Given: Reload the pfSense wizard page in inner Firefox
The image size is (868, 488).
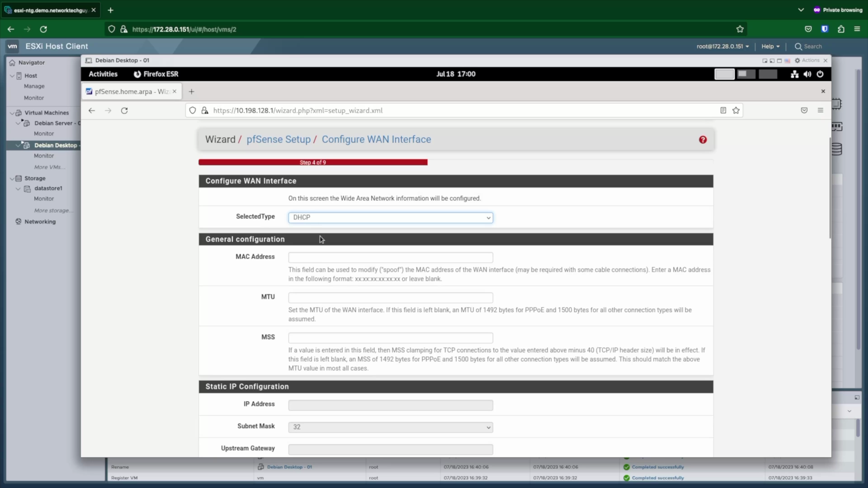Looking at the screenshot, I should click(124, 110).
